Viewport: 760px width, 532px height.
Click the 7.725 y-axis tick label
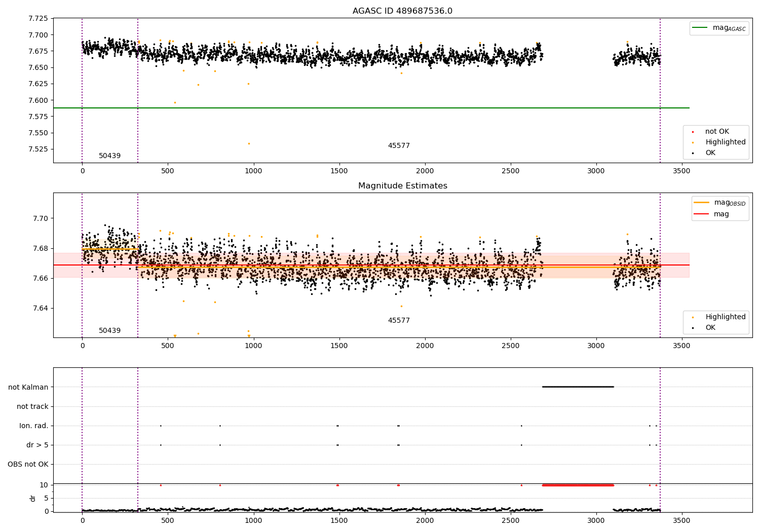[38, 19]
